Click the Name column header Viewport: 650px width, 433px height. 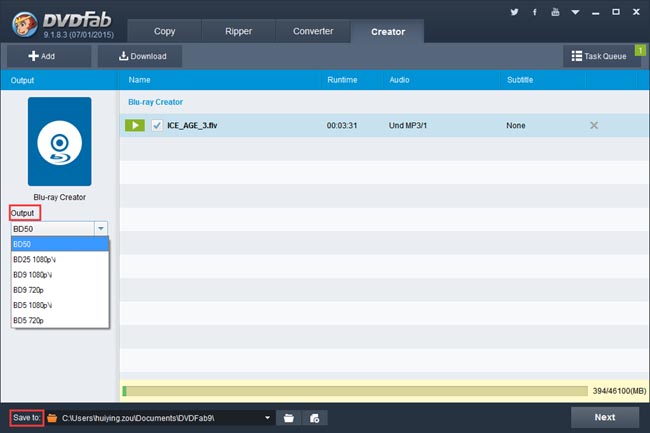(139, 80)
